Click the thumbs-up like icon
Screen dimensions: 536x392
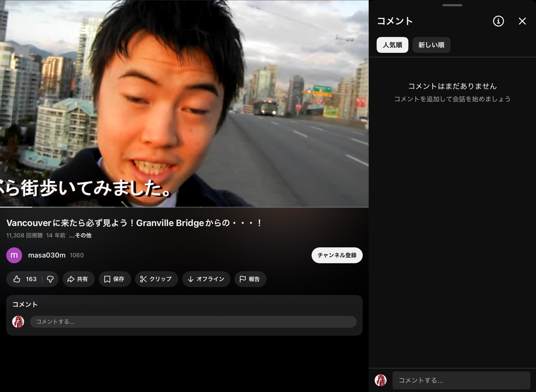(x=17, y=279)
